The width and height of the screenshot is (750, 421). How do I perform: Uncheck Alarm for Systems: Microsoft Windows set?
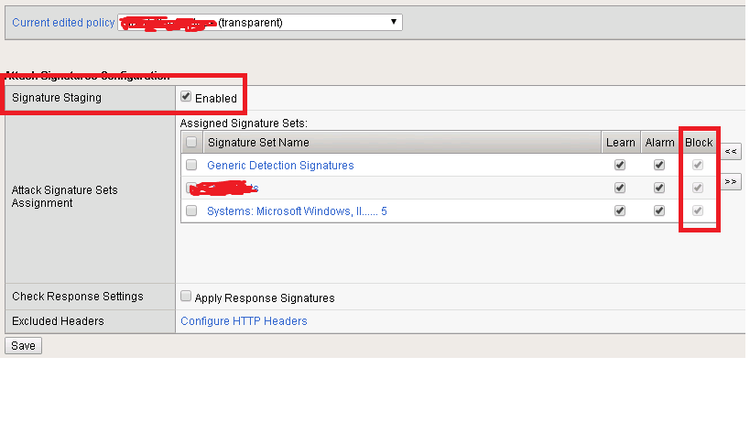659,211
